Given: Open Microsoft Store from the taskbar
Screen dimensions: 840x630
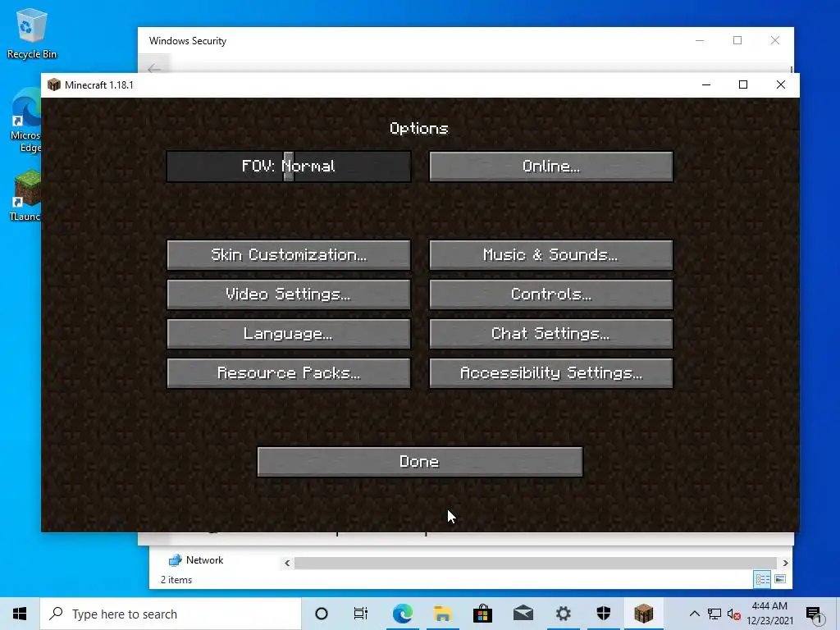Looking at the screenshot, I should 482,614.
